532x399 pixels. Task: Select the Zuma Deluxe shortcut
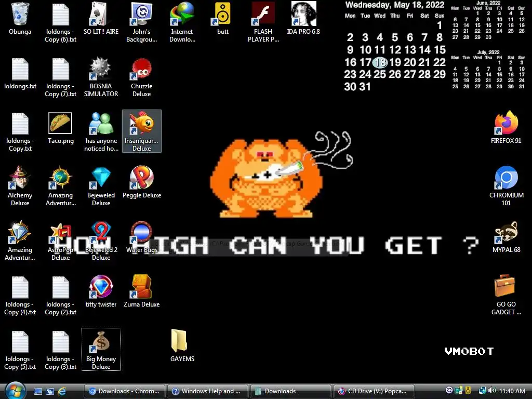click(x=141, y=292)
